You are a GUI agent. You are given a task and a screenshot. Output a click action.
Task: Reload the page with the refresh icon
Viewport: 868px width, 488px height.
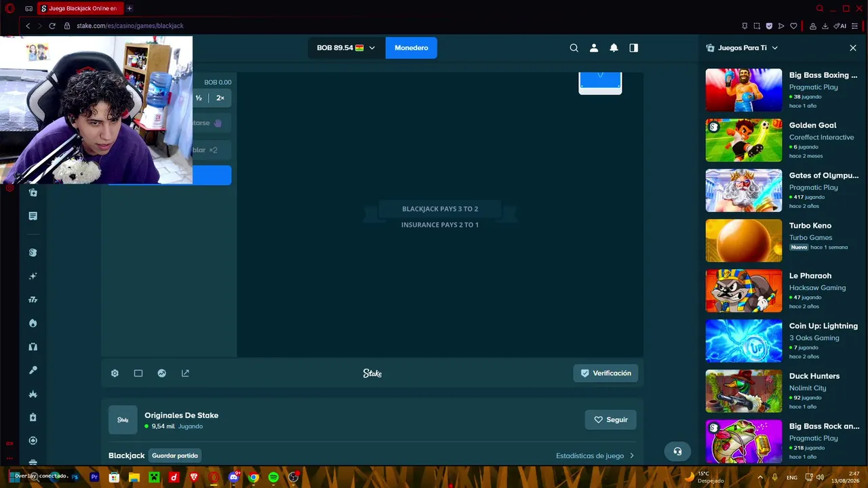[52, 26]
